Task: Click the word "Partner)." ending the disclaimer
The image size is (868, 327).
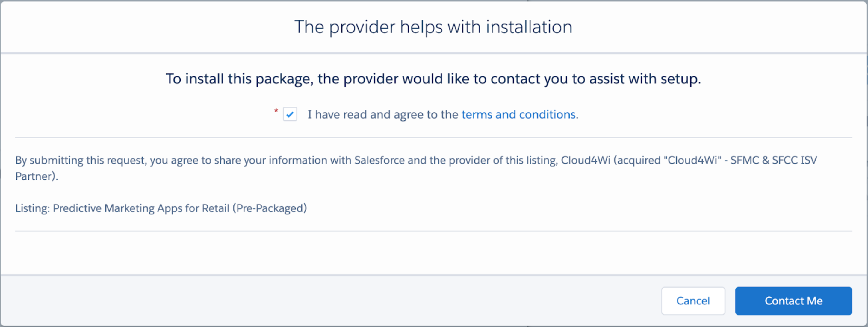Action: (37, 176)
